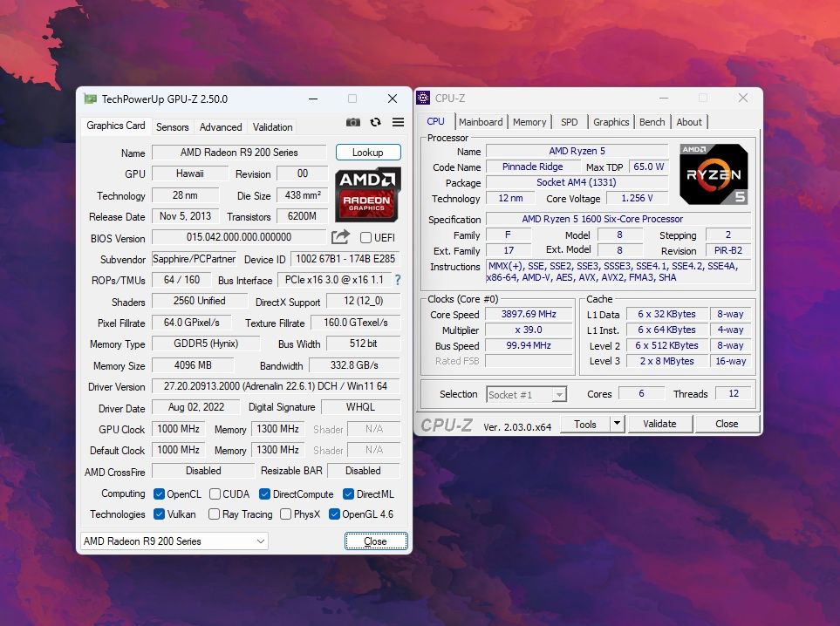Switch to the GPU-Z Validation tab
Screen dimensions: 840x626
(273, 127)
